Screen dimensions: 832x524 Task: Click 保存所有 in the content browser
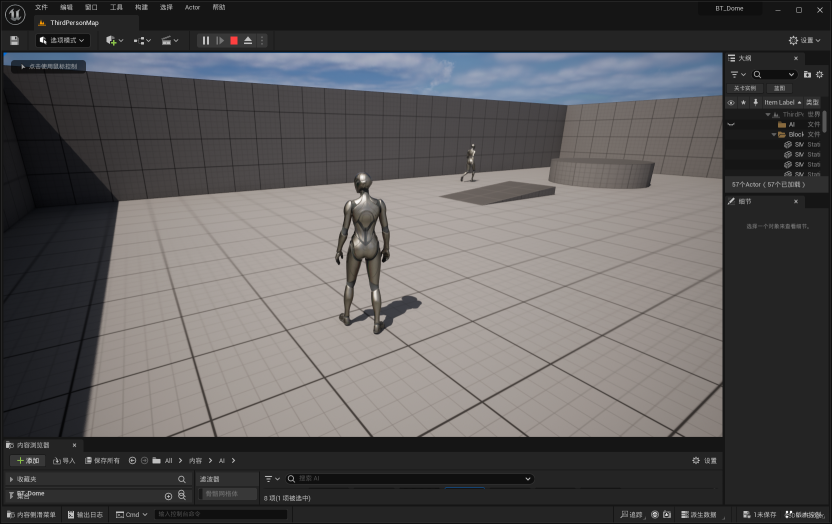tap(102, 460)
